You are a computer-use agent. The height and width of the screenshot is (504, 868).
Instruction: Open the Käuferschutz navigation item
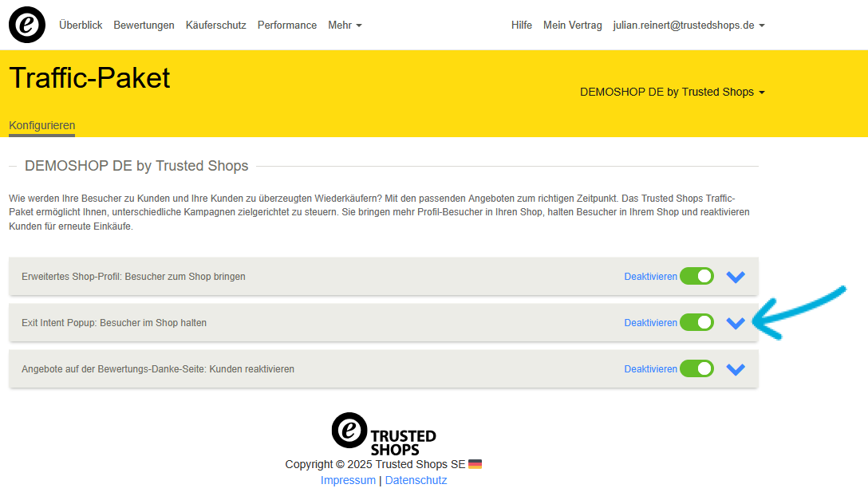pos(216,26)
